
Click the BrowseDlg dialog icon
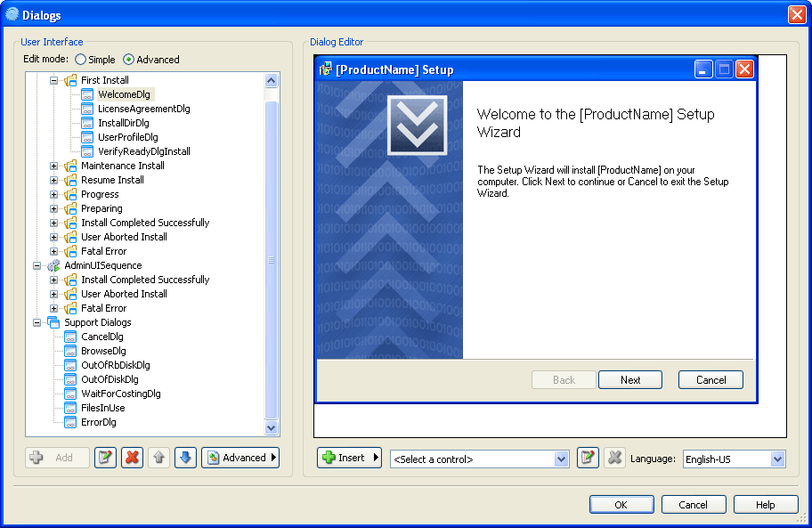point(70,351)
